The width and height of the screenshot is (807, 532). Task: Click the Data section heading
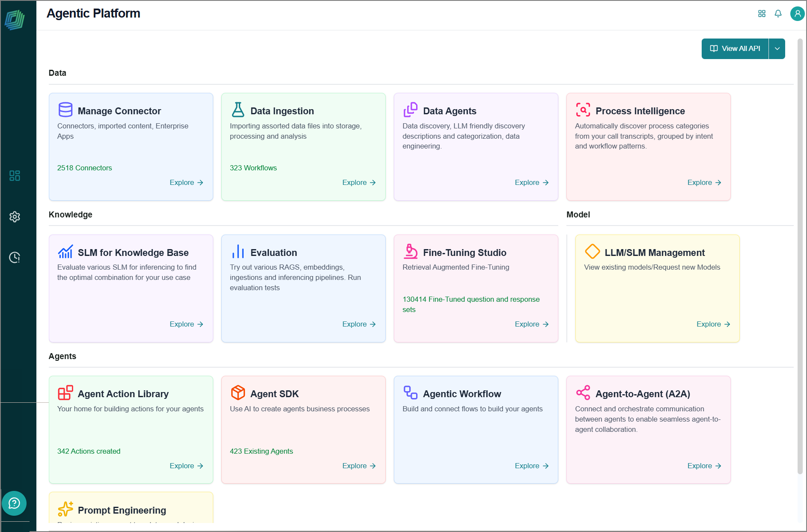coord(57,73)
